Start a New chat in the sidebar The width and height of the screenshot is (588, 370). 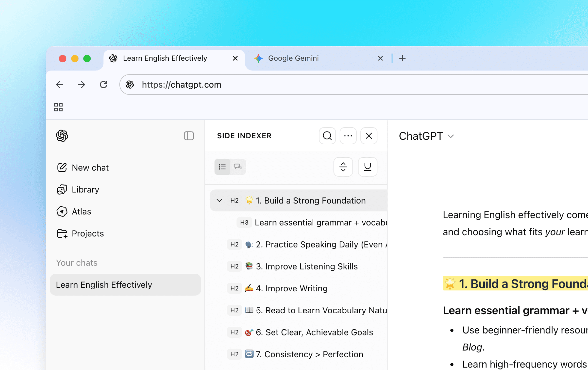(x=90, y=167)
